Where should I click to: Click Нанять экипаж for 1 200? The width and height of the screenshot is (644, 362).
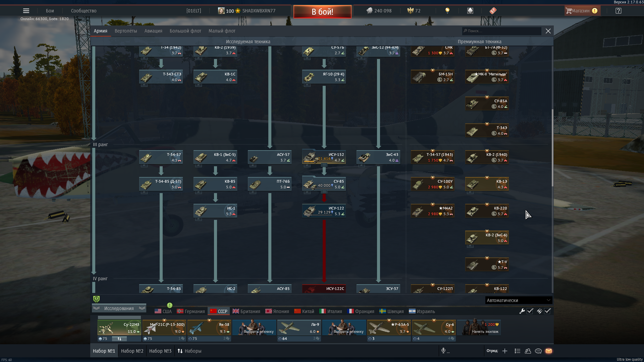tap(479, 328)
